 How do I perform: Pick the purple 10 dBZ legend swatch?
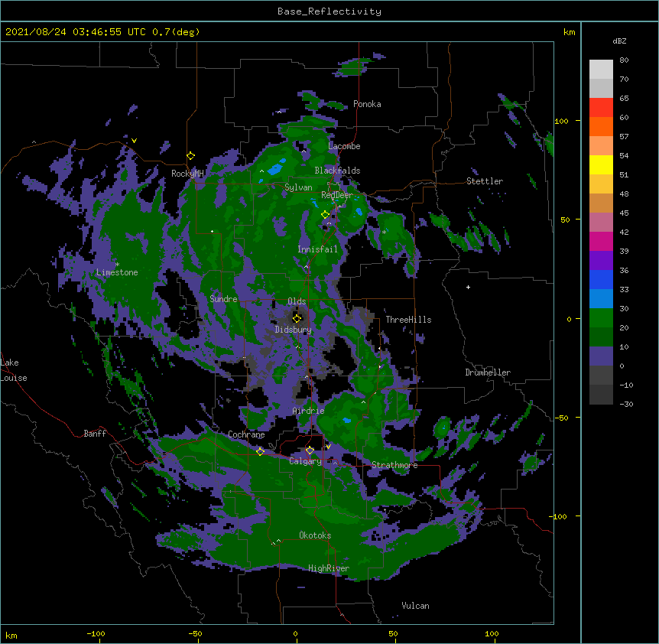tap(601, 356)
